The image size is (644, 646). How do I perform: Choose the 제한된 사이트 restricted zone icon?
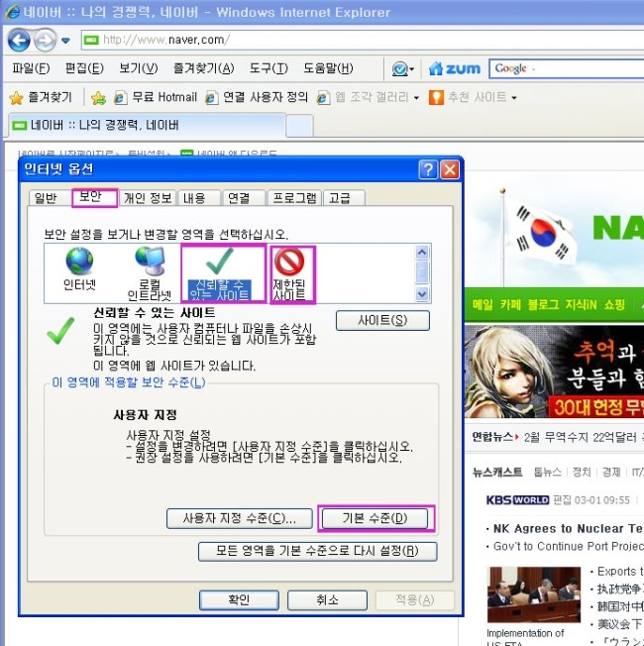[x=291, y=272]
